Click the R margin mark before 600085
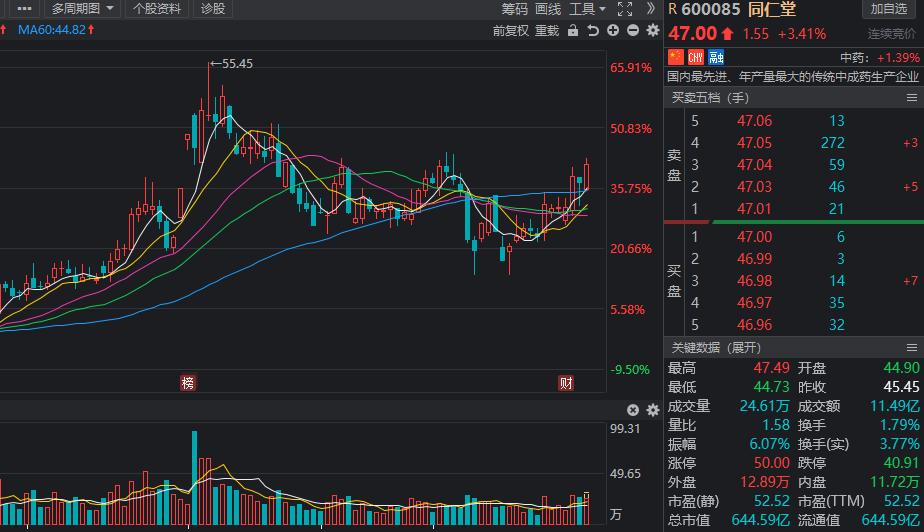This screenshot has width=924, height=532. pos(673,9)
